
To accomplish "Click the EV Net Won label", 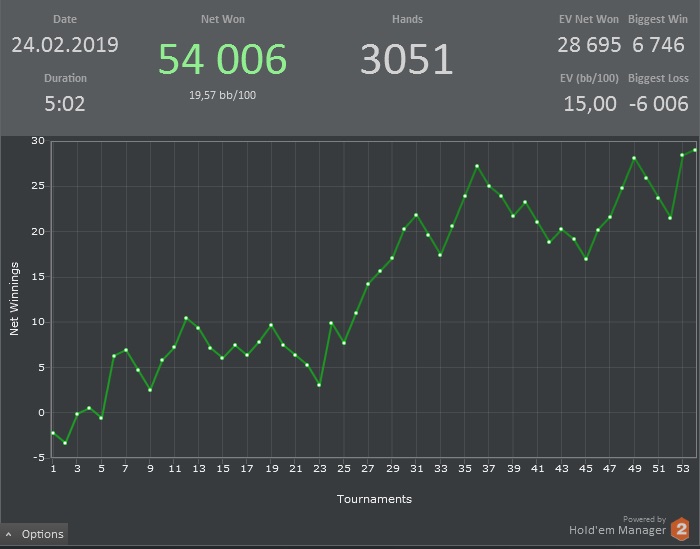I will (588, 19).
